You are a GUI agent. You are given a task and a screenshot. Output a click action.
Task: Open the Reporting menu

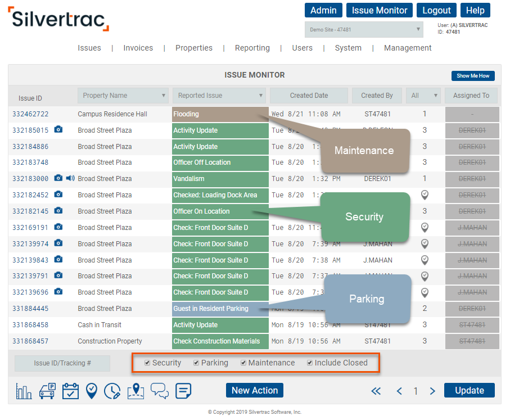point(252,48)
